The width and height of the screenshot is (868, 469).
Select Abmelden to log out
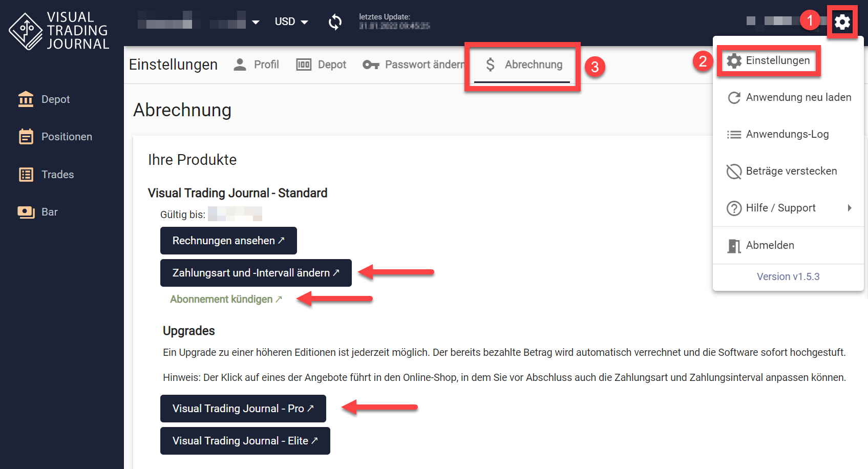(x=788, y=245)
